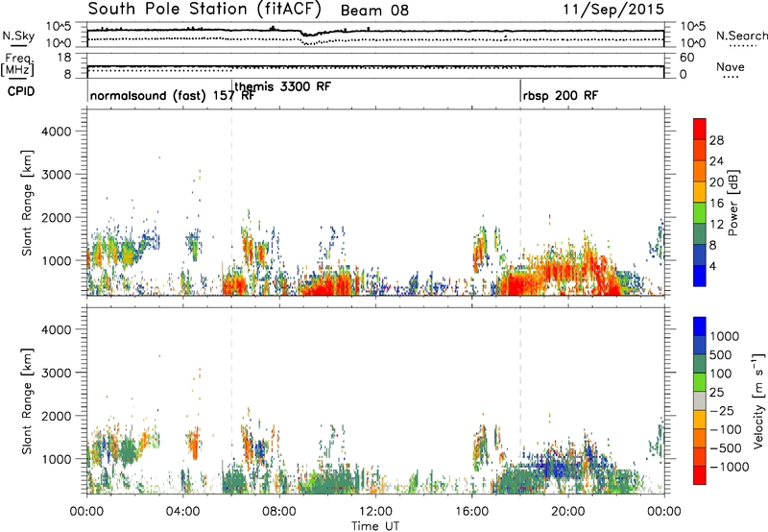Click the 'Slant Range [km]' label of power panel

click(28, 203)
